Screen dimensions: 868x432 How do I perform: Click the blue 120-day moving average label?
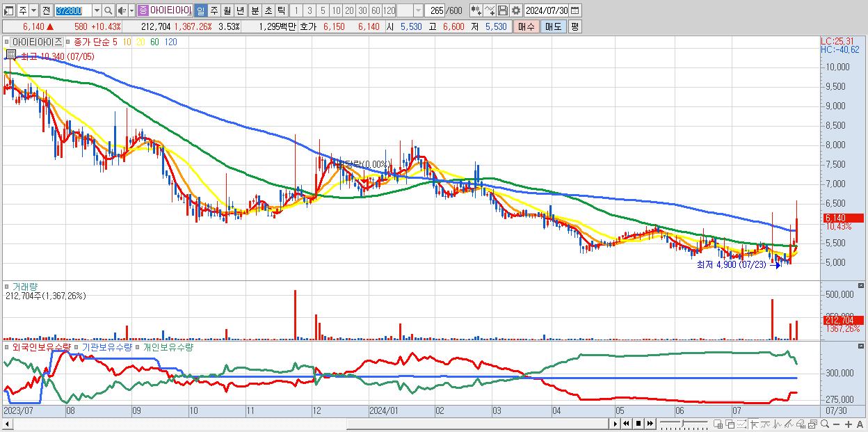click(x=170, y=42)
